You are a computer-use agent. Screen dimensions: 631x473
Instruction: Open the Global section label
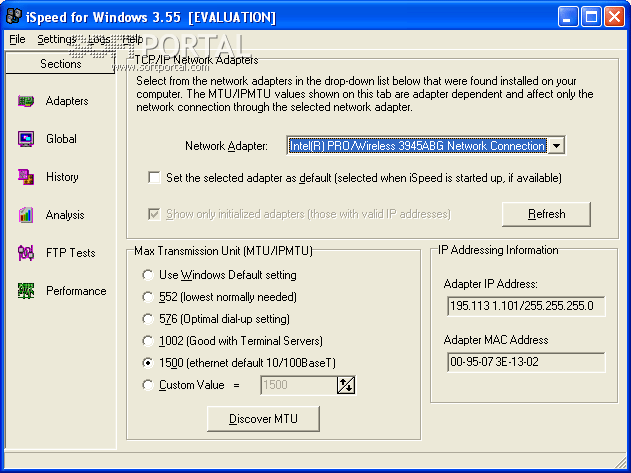click(x=61, y=139)
